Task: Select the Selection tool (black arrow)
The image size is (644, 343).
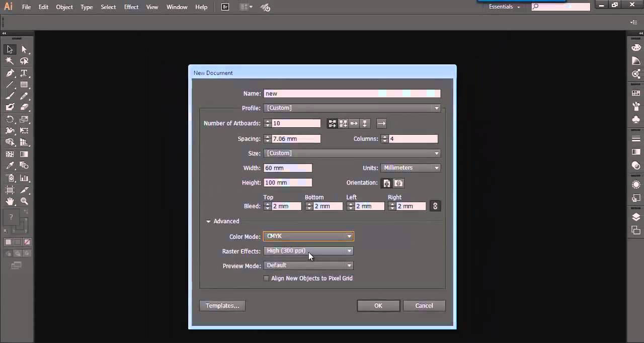Action: tap(10, 49)
